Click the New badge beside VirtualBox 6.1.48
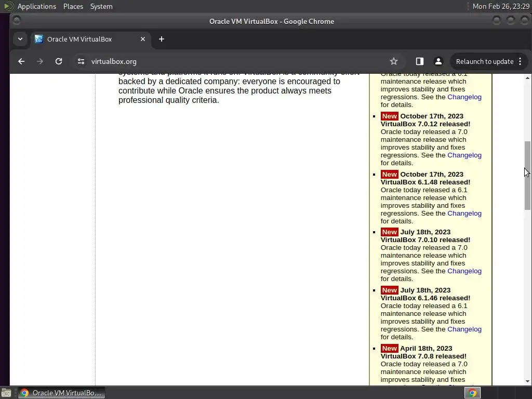The height and width of the screenshot is (399, 532). tap(389, 174)
